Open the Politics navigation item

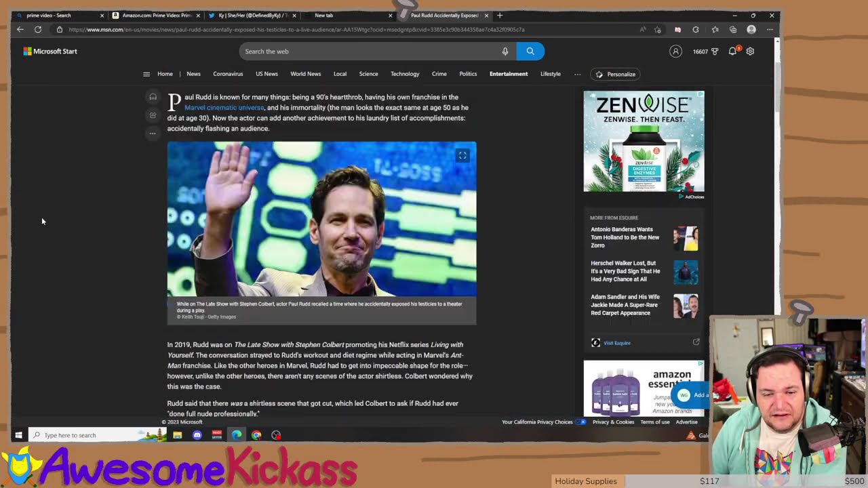pos(468,74)
